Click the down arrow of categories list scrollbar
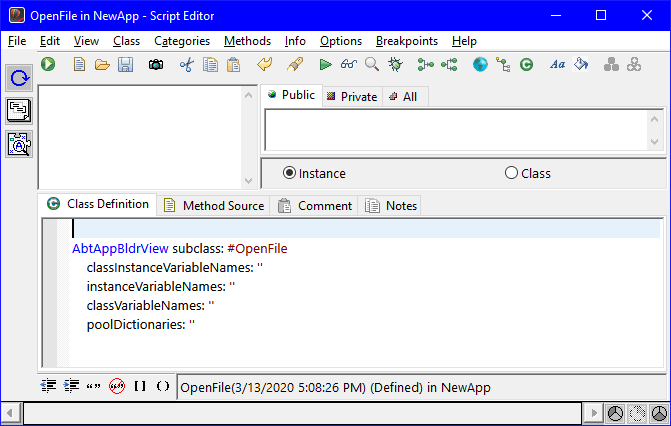The height and width of the screenshot is (426, 671). click(x=249, y=181)
